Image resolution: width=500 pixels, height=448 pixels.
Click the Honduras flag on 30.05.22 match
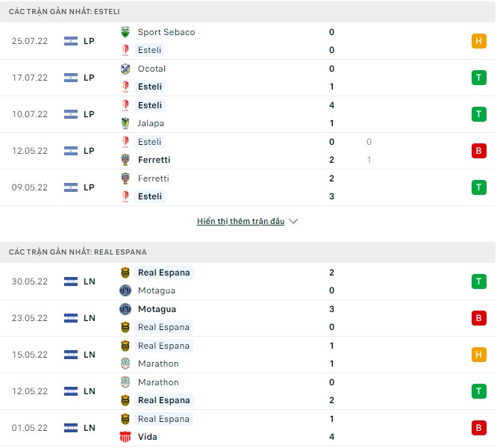[x=71, y=281]
